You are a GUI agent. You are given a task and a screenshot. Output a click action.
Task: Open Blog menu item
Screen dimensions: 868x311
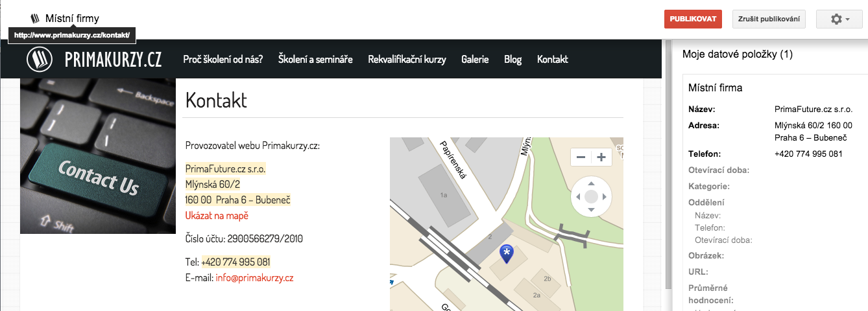pos(512,59)
